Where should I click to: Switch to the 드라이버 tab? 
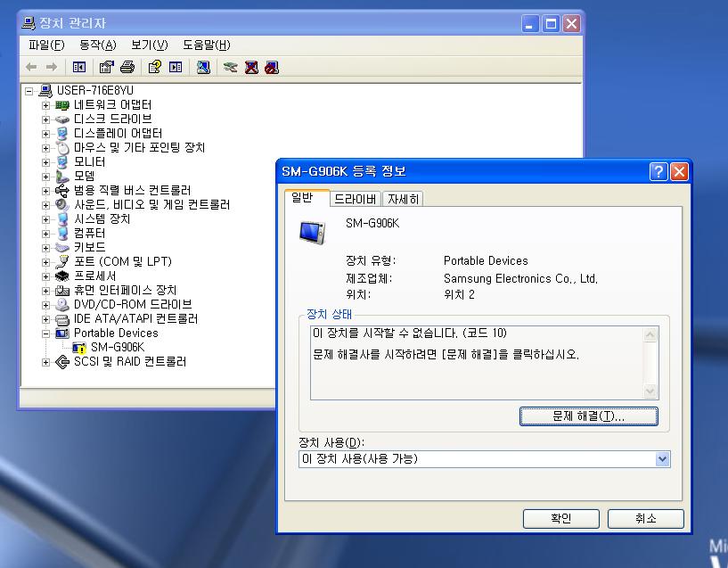(356, 199)
